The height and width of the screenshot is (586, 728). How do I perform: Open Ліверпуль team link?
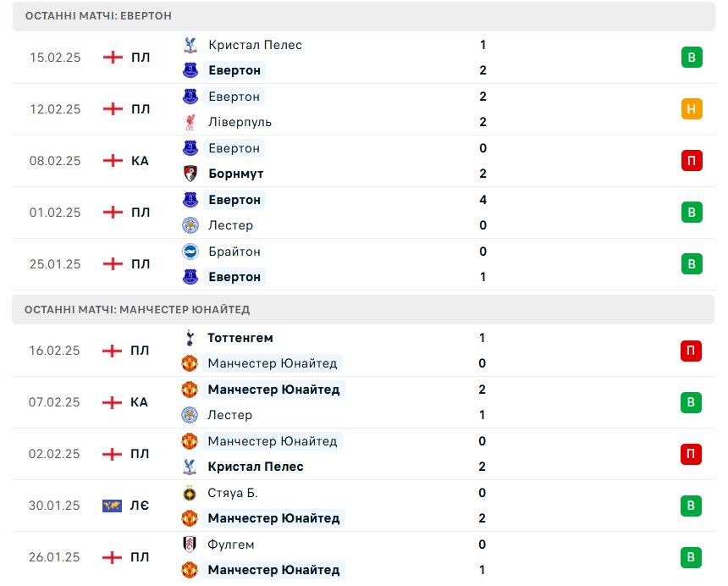tap(240, 122)
